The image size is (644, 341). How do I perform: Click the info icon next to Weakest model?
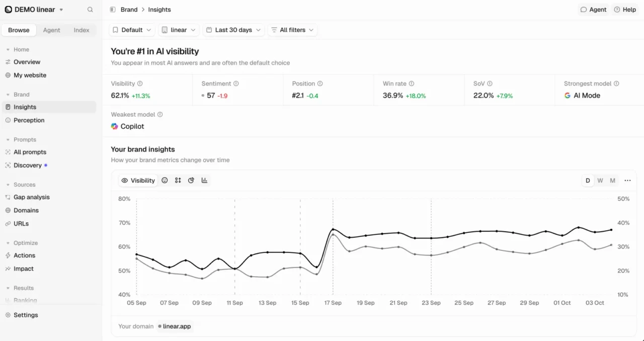(160, 115)
